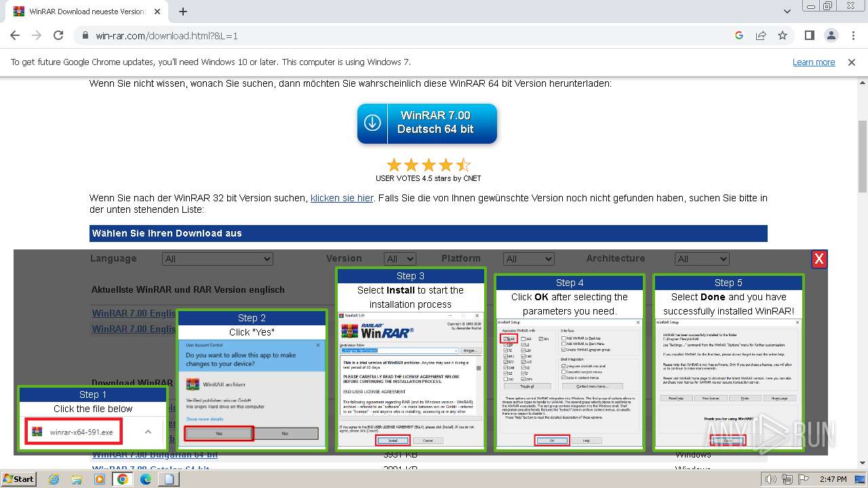The image size is (868, 488).
Task: Open the volume control in system tray
Action: pyautogui.click(x=770, y=479)
